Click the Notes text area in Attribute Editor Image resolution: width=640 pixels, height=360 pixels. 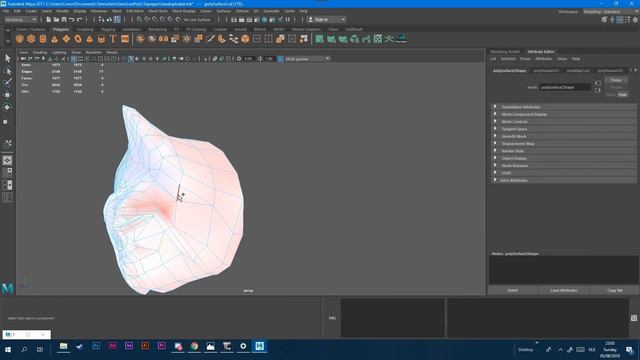click(563, 270)
